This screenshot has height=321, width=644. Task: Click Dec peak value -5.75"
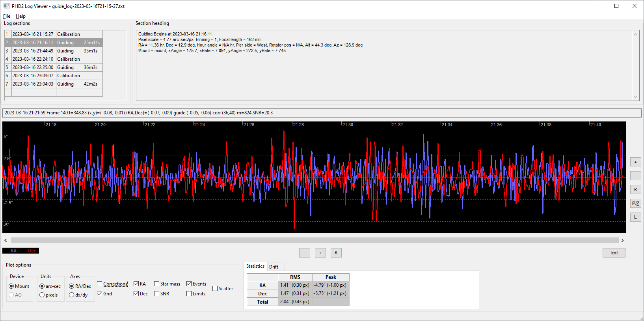coord(330,293)
